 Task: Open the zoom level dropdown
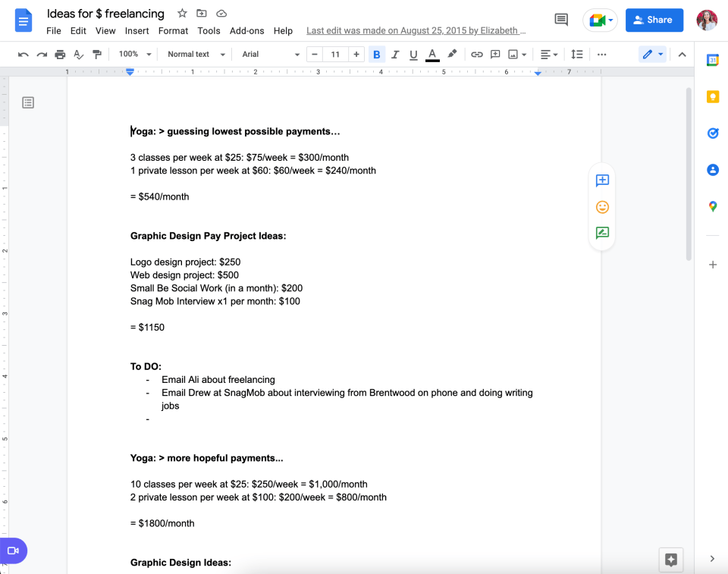pyautogui.click(x=133, y=54)
